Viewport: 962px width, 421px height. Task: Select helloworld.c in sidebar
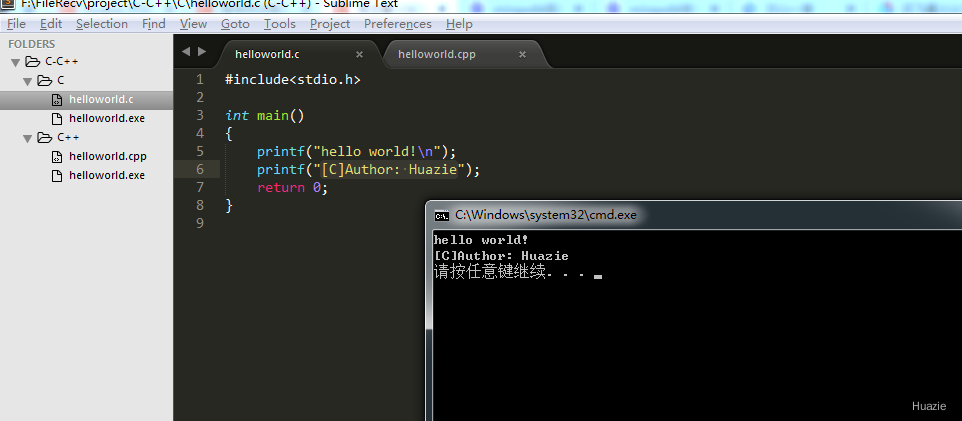tap(87, 99)
